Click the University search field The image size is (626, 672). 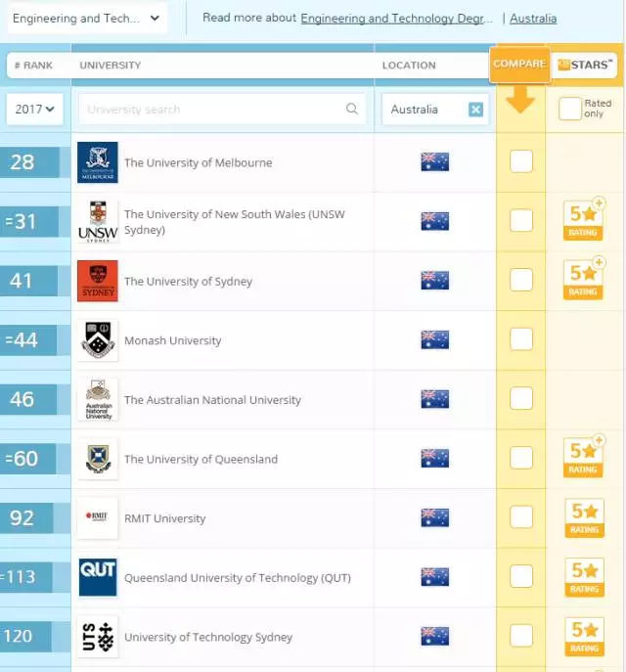coord(222,110)
